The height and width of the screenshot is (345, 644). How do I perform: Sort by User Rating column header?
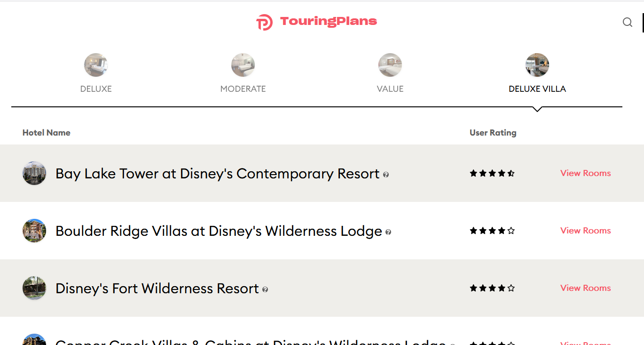493,133
